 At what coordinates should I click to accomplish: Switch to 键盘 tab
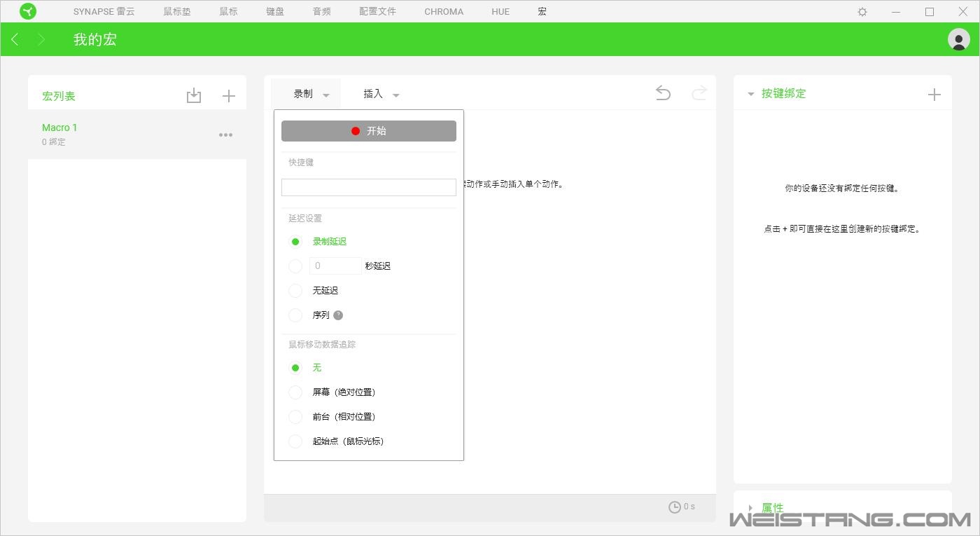pos(275,12)
